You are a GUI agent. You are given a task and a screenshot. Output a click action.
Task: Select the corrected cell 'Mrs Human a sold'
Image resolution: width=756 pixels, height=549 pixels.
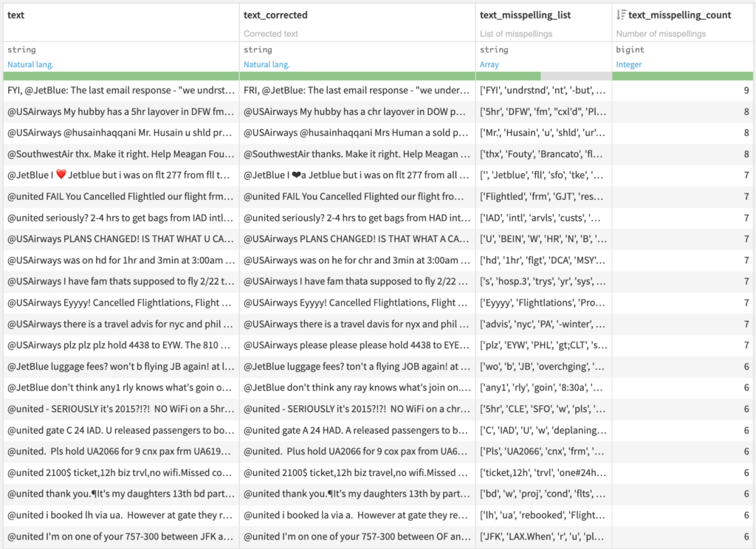[x=357, y=133]
